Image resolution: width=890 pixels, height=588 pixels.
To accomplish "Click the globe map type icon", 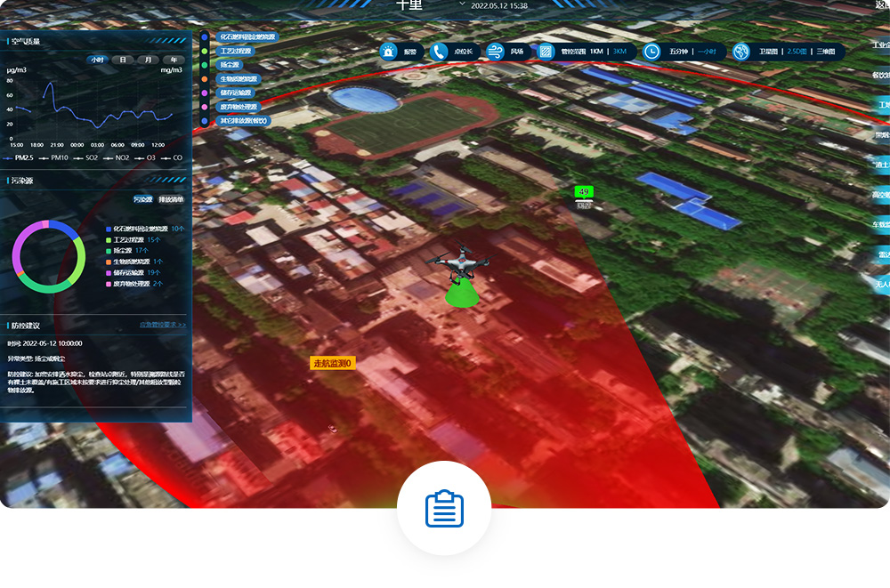I will tap(741, 52).
